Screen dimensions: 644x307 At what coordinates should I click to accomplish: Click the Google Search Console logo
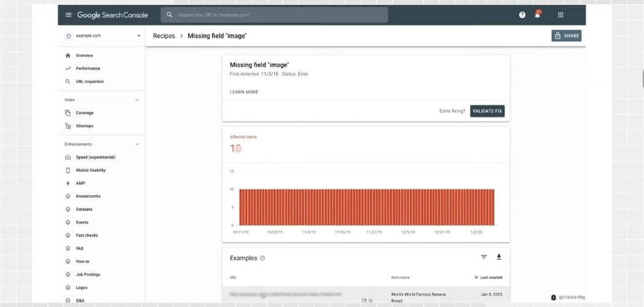click(x=112, y=15)
